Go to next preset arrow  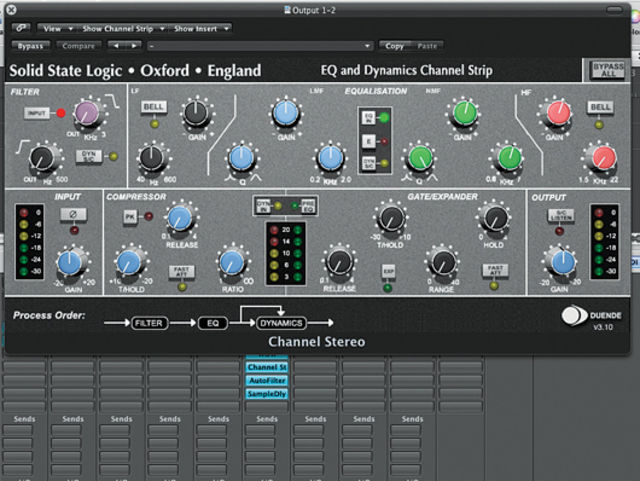[x=133, y=46]
